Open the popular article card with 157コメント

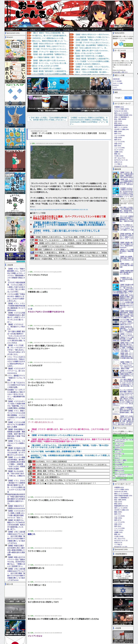click(x=123, y=591)
